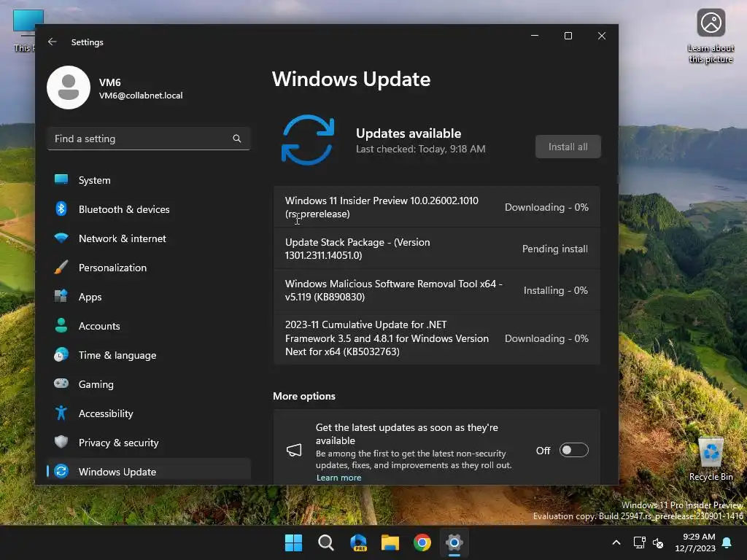
Task: Launch Edge Preview from taskbar
Action: pyautogui.click(x=358, y=542)
